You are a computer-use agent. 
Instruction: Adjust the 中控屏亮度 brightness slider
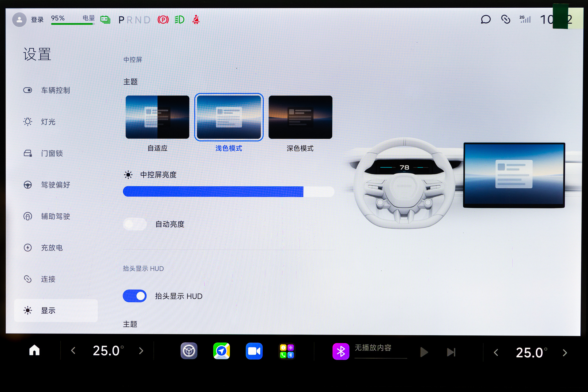click(228, 192)
